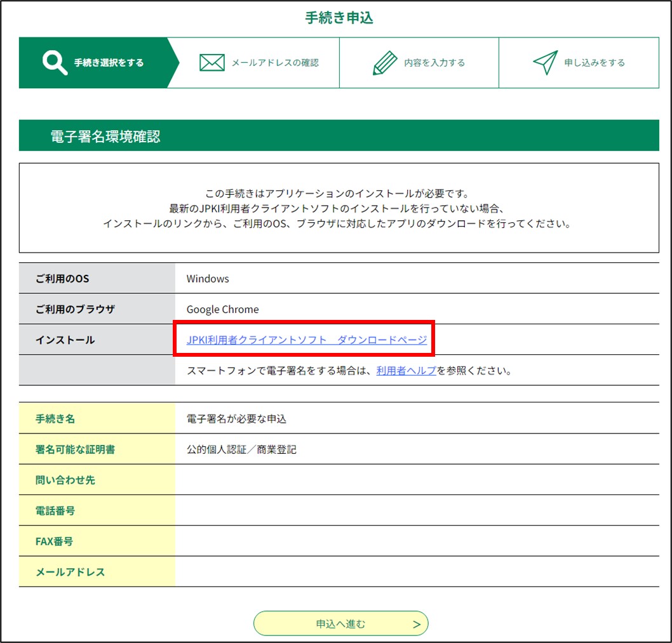Open JPKI利用者クライアントソフト download page link
The height and width of the screenshot is (643, 672).
pos(306,340)
